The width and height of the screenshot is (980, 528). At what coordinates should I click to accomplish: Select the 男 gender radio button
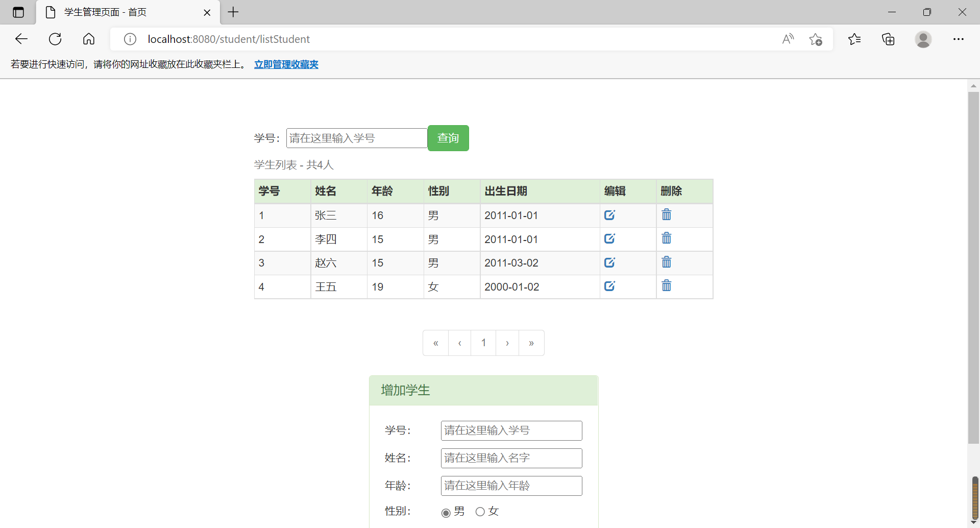[446, 512]
